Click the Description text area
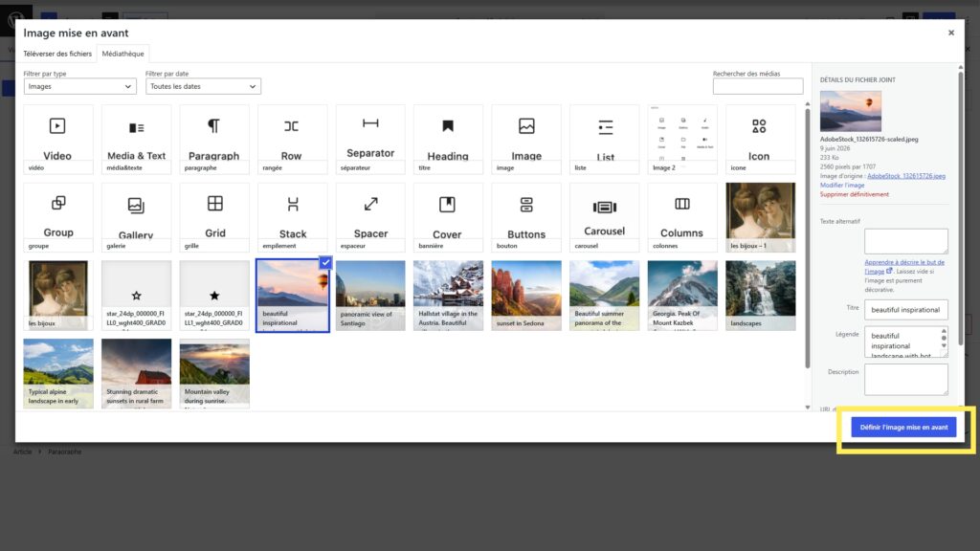The height and width of the screenshot is (551, 980). (x=905, y=379)
